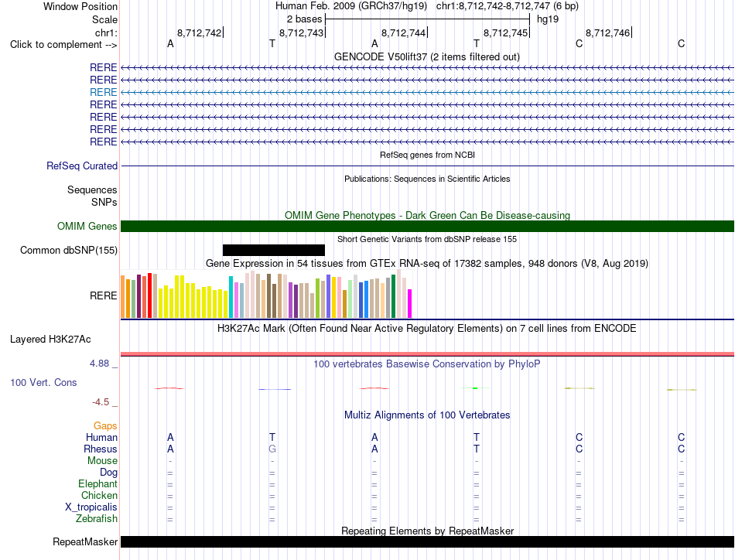Screen dimensions: 735x560
Task: Click the RERE label beside the GTEx chart
Action: click(103, 295)
